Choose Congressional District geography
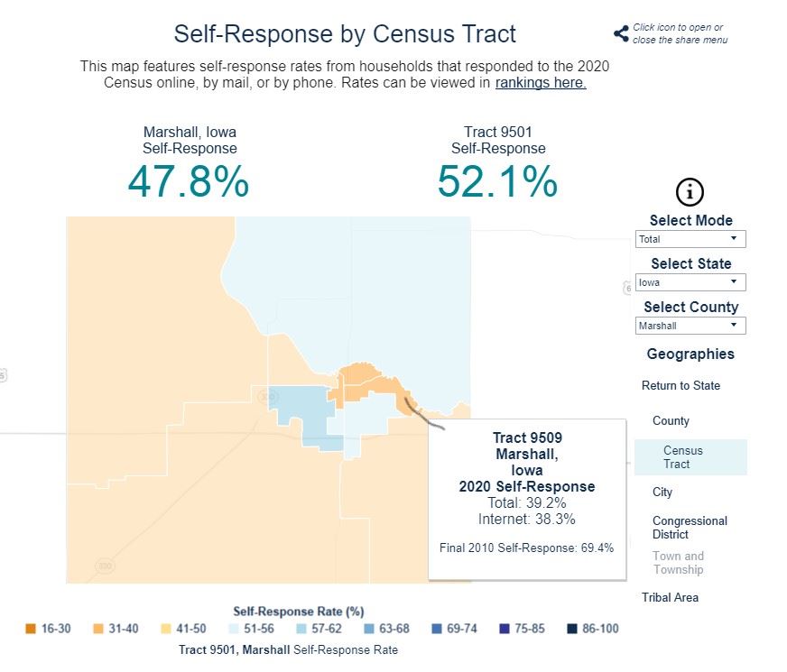787x672 pixels. point(690,528)
